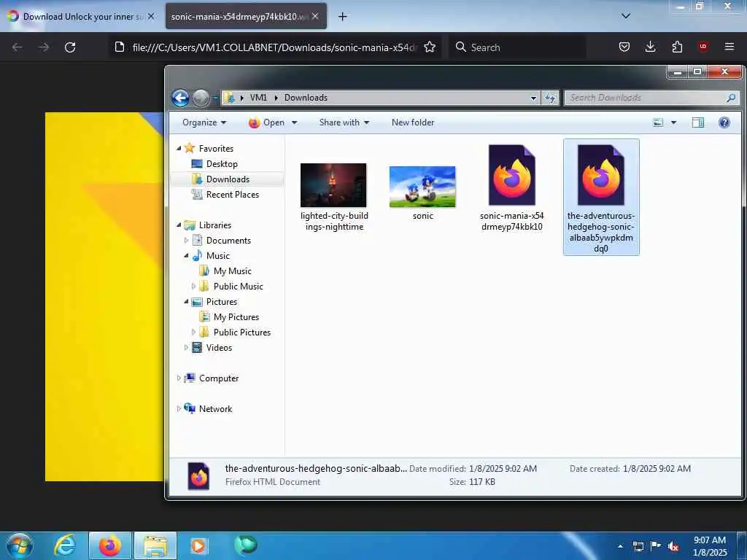
Task: Select Network in the navigation pane
Action: click(215, 408)
